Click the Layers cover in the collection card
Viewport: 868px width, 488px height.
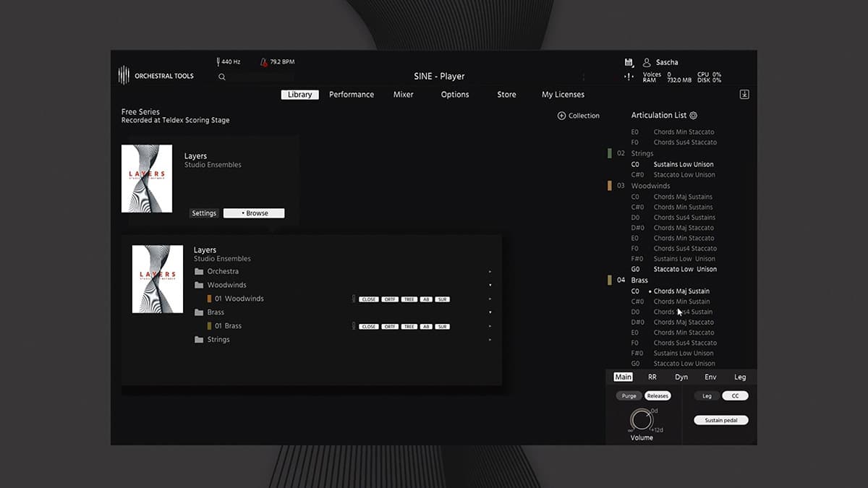pyautogui.click(x=147, y=179)
